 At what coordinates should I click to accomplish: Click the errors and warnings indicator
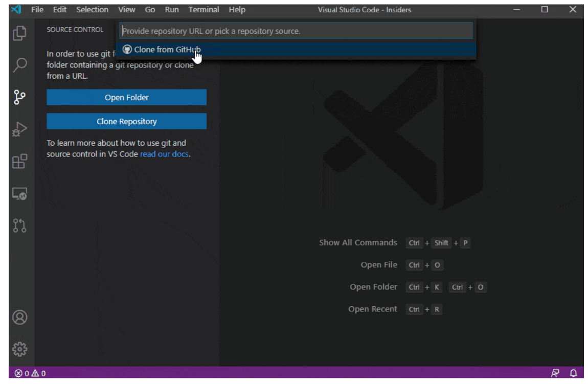pyautogui.click(x=28, y=374)
